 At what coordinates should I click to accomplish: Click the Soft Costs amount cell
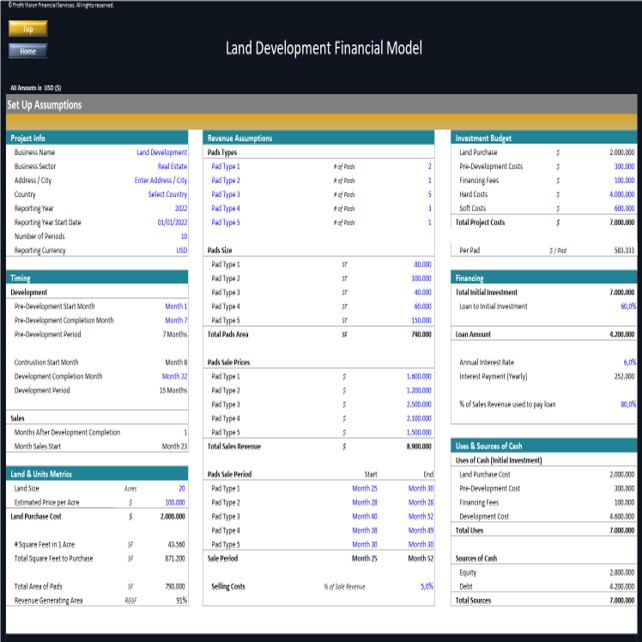click(623, 208)
